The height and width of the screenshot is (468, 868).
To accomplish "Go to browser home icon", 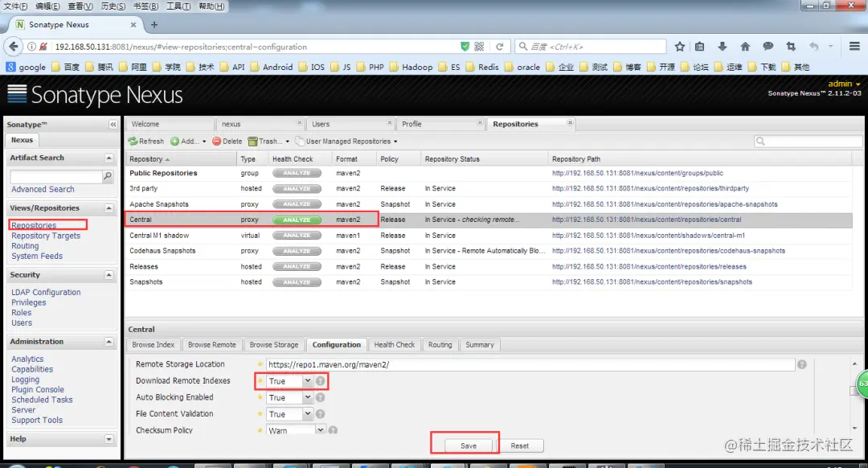I will [745, 47].
